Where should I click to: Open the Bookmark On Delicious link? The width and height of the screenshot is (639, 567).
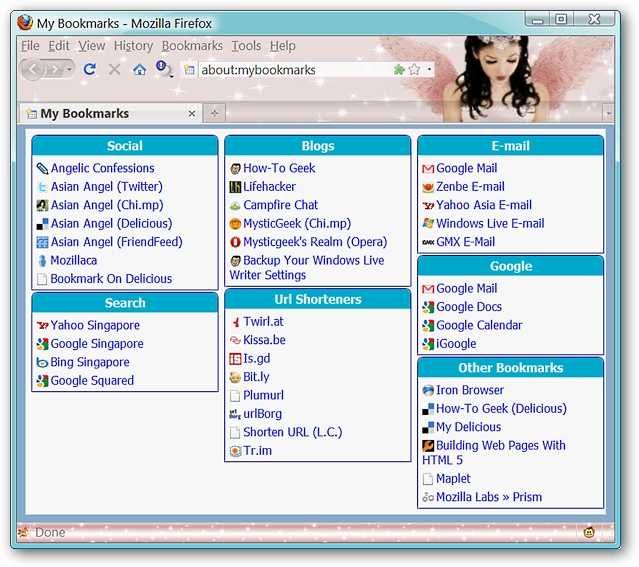(111, 279)
